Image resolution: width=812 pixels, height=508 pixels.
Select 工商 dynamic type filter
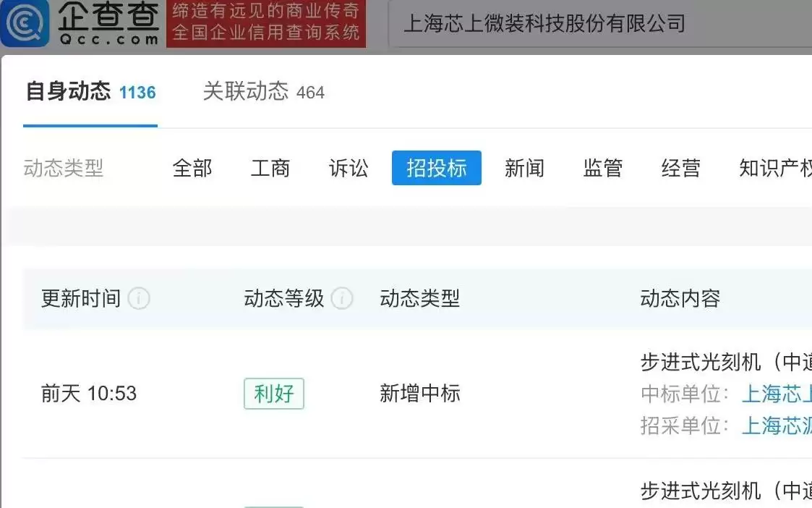[270, 168]
